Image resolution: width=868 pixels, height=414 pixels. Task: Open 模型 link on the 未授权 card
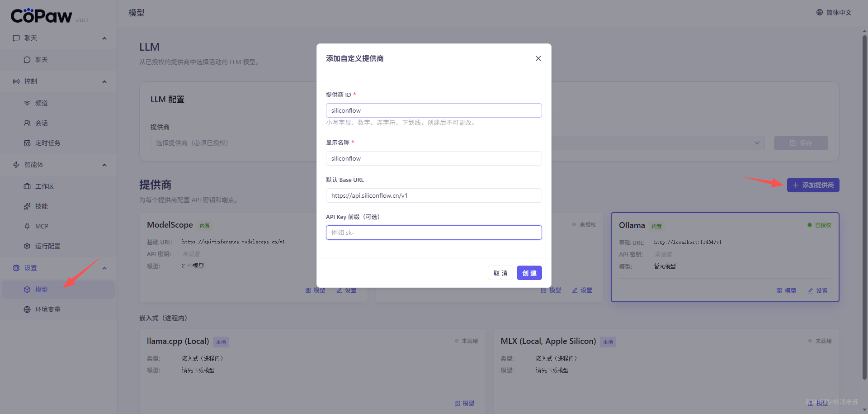pos(551,290)
